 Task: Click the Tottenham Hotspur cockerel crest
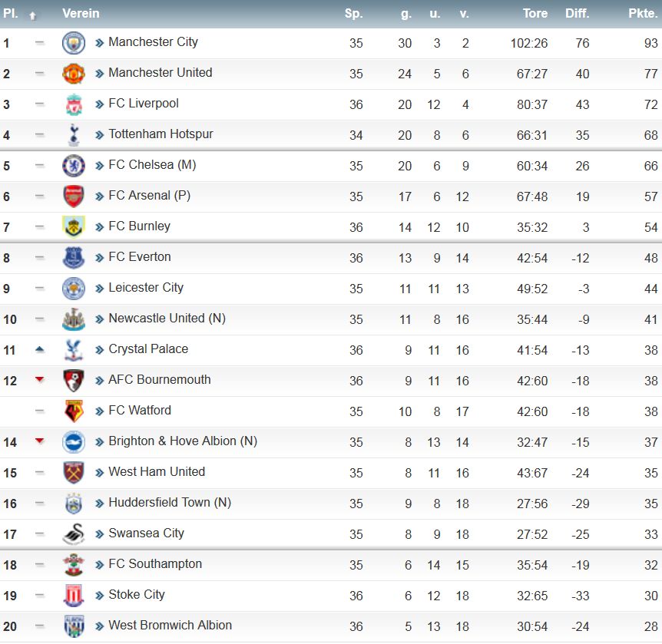click(x=74, y=135)
